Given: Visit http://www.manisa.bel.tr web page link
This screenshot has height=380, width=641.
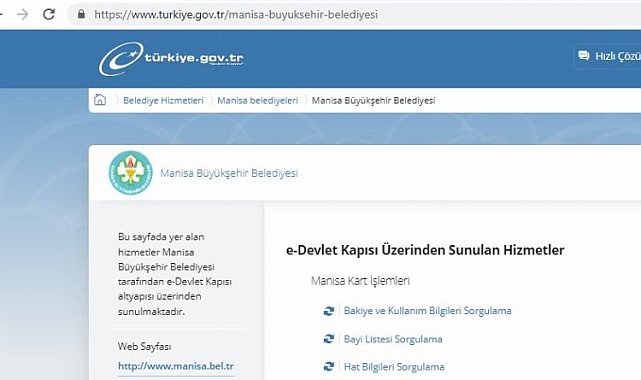Looking at the screenshot, I should click(x=176, y=366).
